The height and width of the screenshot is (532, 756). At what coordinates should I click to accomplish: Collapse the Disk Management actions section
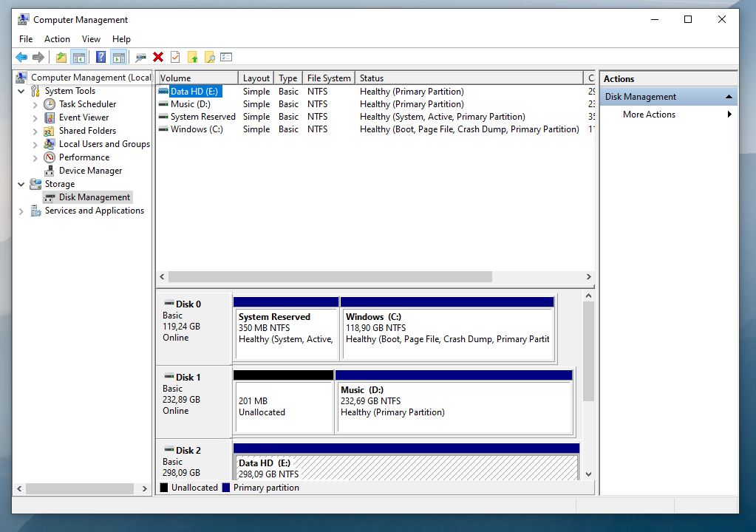click(729, 97)
